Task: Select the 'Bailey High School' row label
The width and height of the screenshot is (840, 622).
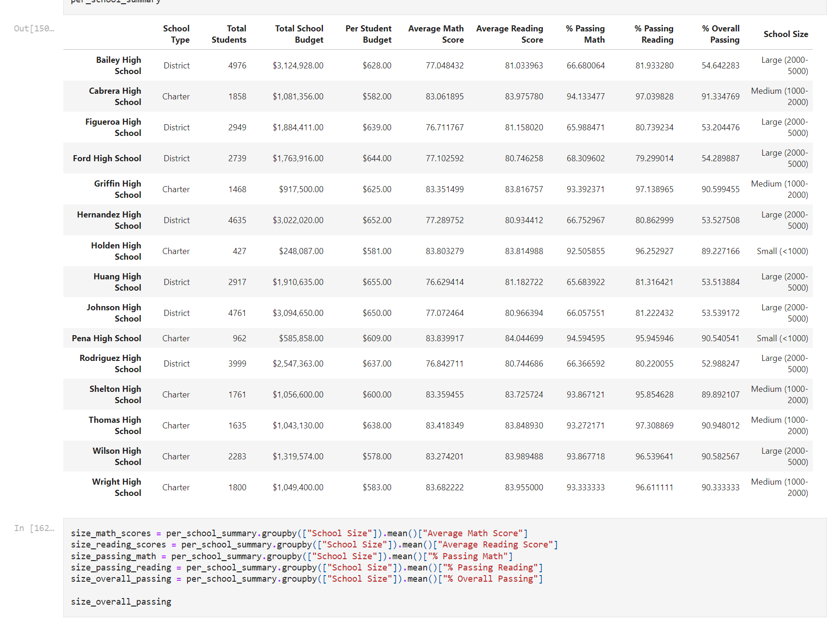Action: click(119, 66)
